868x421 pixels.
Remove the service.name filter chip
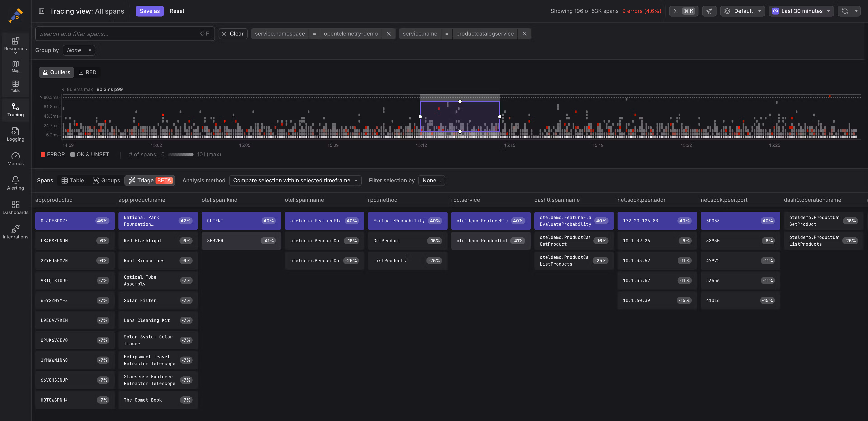524,34
